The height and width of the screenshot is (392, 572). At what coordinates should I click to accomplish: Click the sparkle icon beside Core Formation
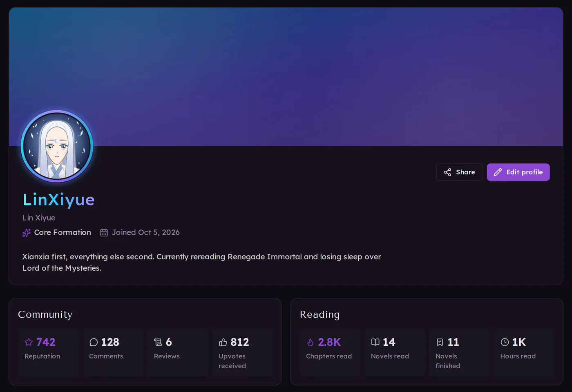pyautogui.click(x=27, y=233)
